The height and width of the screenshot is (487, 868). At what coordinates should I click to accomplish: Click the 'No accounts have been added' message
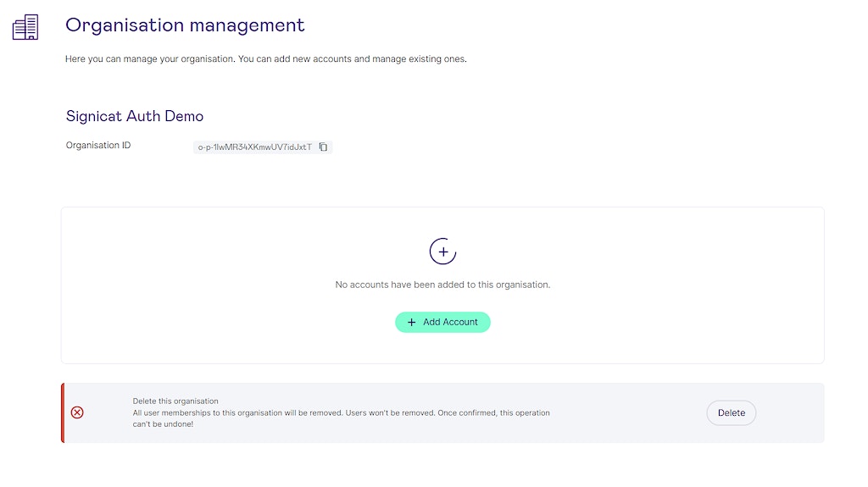pyautogui.click(x=442, y=285)
